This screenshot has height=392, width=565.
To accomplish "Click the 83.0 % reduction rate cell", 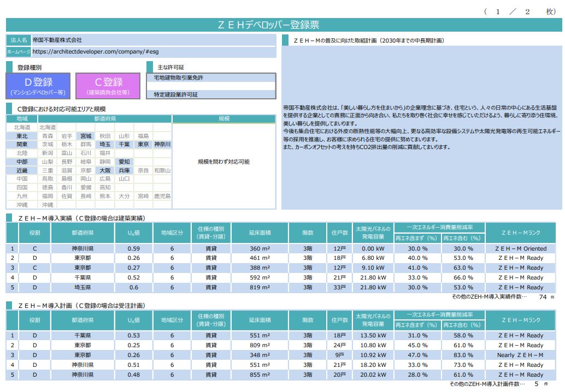I will pos(463,355).
